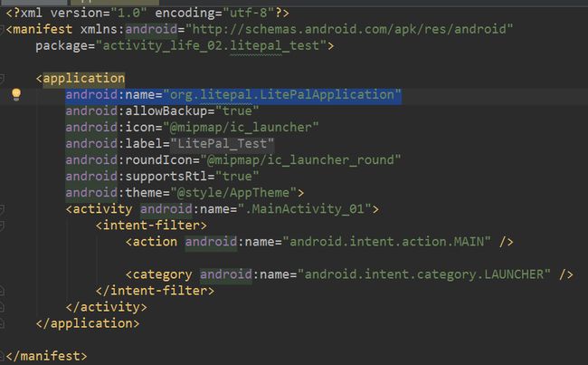
Task: Click "android.intent.category.LAUNCHER" value
Action: pos(423,274)
